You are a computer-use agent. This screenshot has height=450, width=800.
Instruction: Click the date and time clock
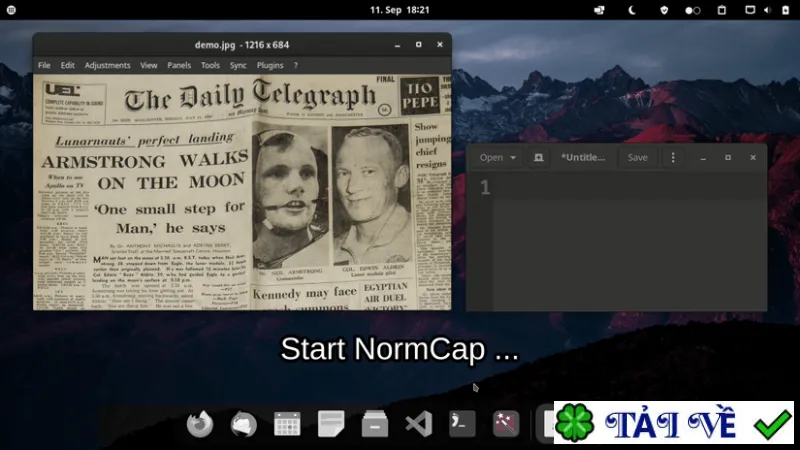[399, 10]
